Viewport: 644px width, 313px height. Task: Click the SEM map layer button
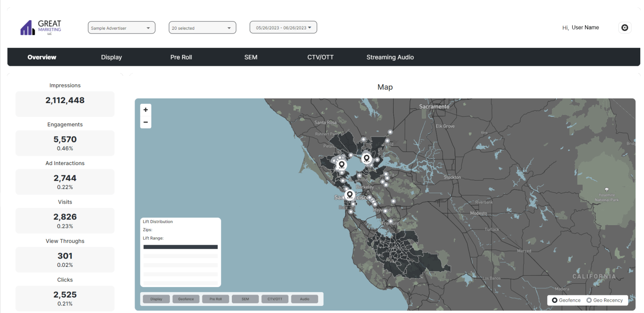245,299
